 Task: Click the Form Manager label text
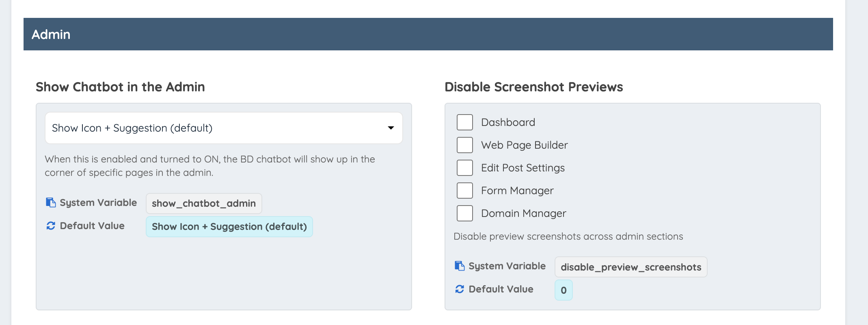pos(517,191)
